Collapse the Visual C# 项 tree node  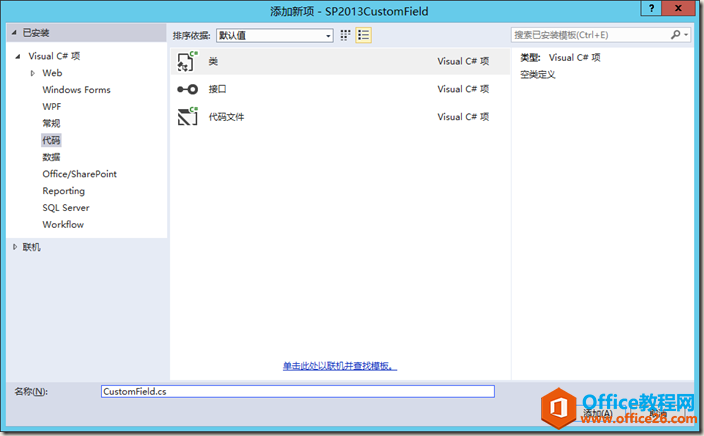click(18, 57)
